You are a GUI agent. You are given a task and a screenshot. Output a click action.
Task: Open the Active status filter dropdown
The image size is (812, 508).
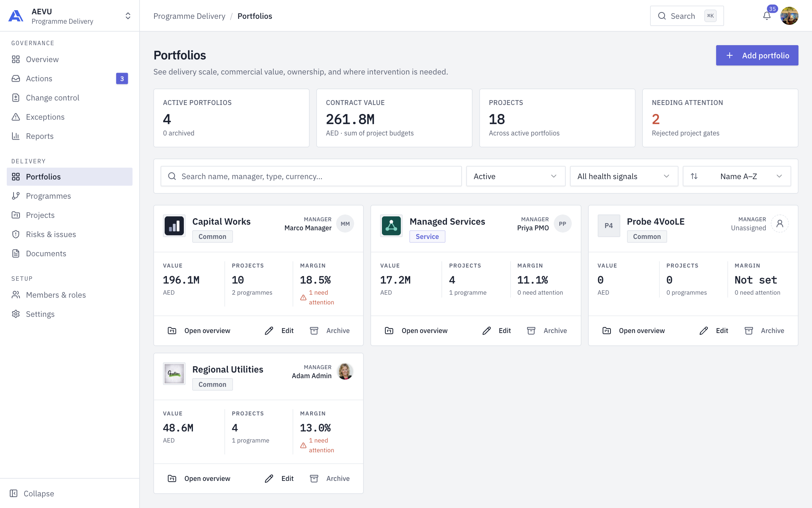[x=516, y=176]
